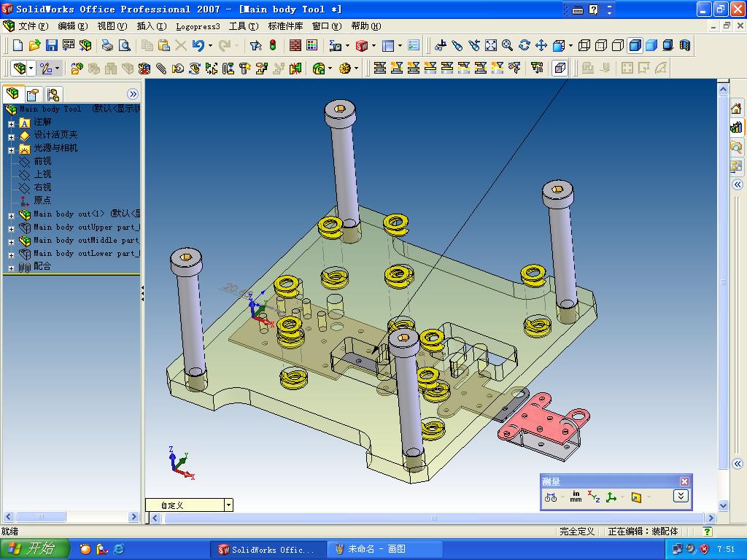The width and height of the screenshot is (747, 560).
Task: Open the sketch tool dropdown arrow
Action: pos(57,69)
